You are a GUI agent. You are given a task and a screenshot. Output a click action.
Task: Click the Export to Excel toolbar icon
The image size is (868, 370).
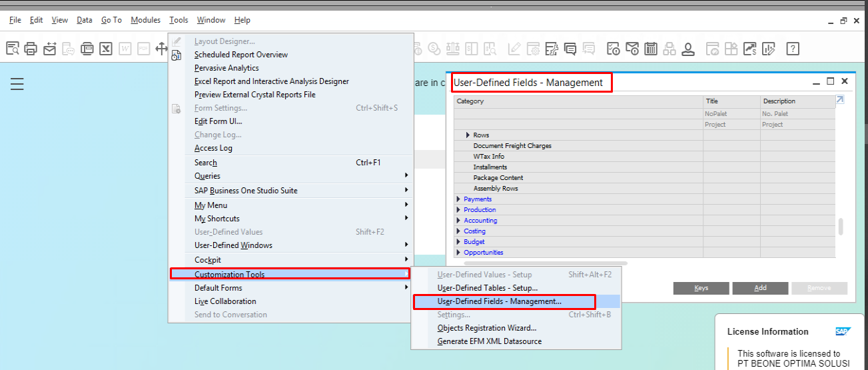106,49
